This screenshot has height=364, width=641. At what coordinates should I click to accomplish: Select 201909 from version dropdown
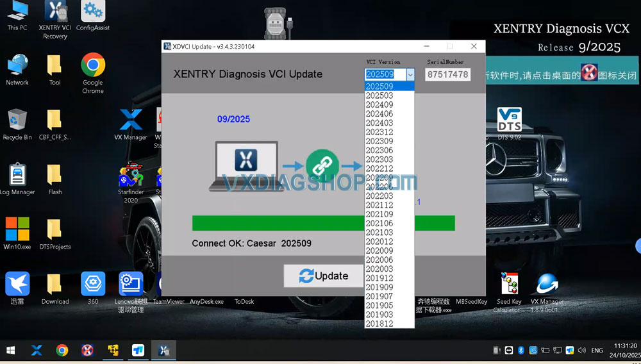[379, 287]
